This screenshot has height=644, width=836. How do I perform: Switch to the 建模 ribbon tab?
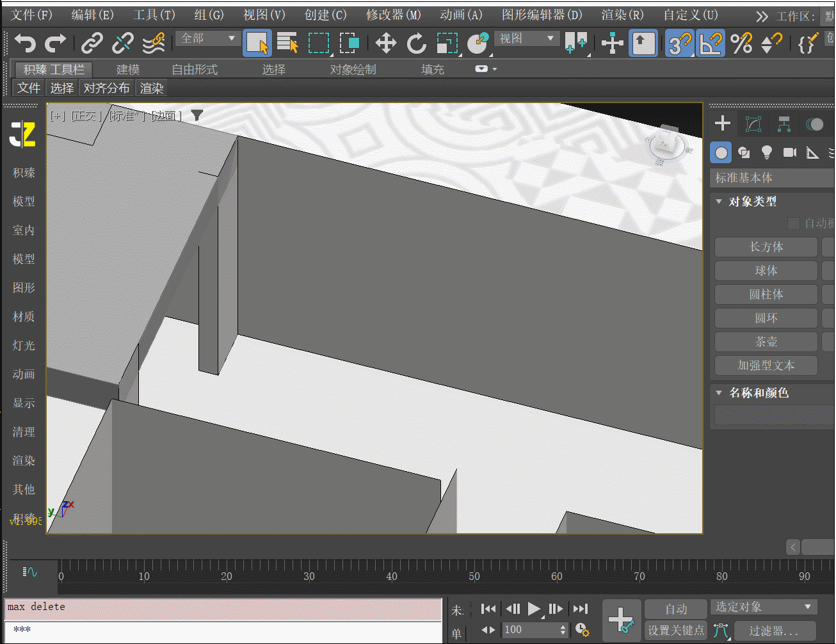pyautogui.click(x=128, y=69)
